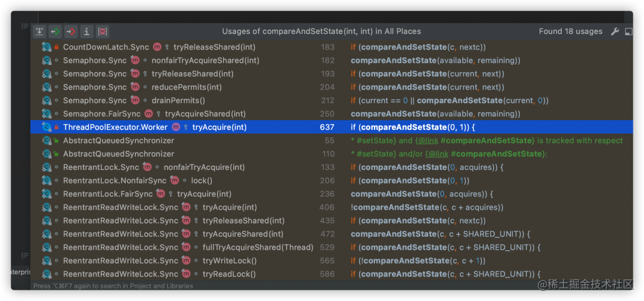Click the open in find tool window icon
This screenshot has width=644, height=301.
[x=628, y=32]
